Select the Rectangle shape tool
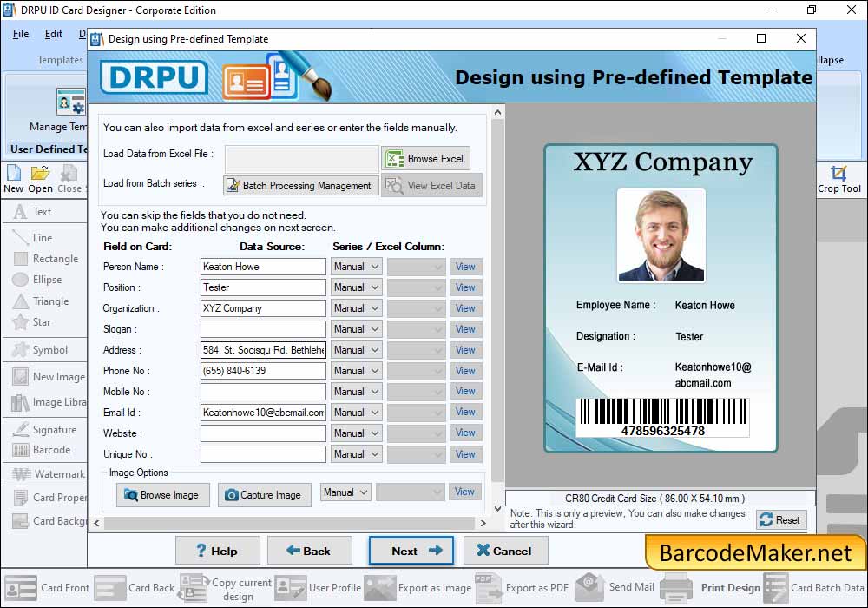Viewport: 868px width, 608px height. pyautogui.click(x=46, y=259)
